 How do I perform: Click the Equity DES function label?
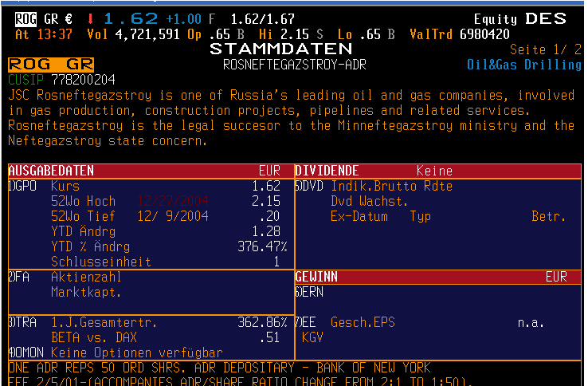click(x=520, y=19)
